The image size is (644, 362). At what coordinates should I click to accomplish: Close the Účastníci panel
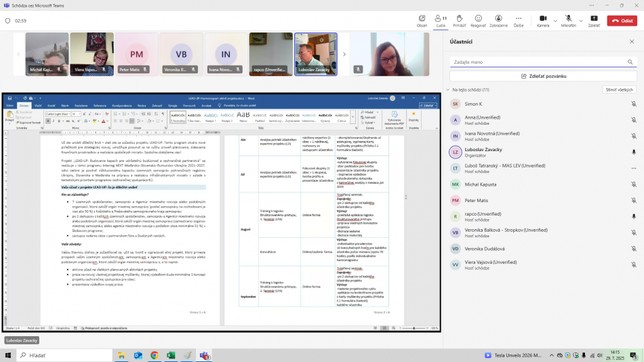tap(632, 41)
